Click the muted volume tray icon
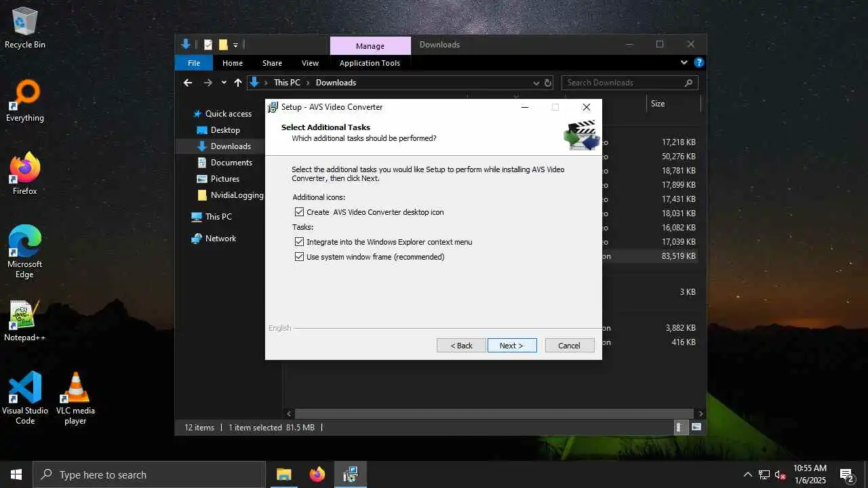The height and width of the screenshot is (488, 868). coord(781,474)
